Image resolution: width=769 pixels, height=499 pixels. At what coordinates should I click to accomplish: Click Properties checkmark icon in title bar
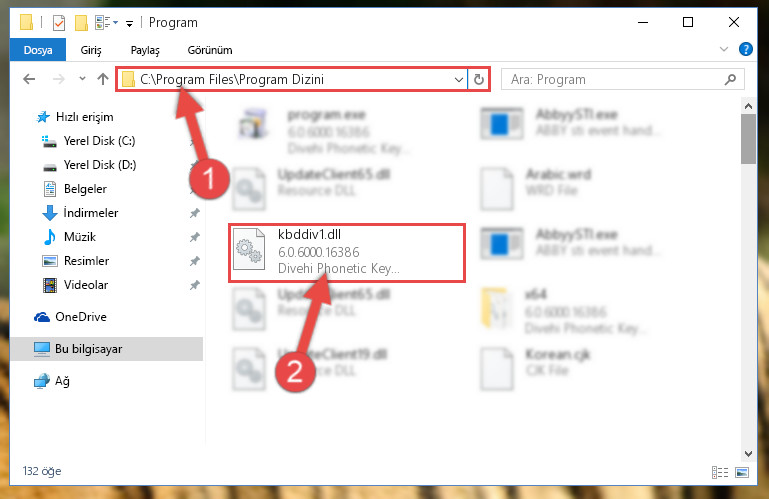tap(59, 23)
